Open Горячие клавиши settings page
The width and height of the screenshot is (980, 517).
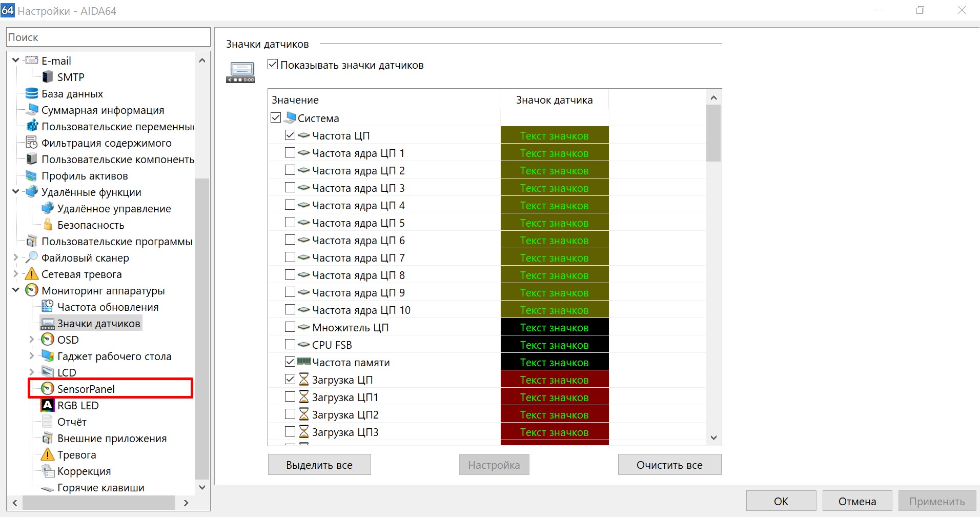pos(100,487)
